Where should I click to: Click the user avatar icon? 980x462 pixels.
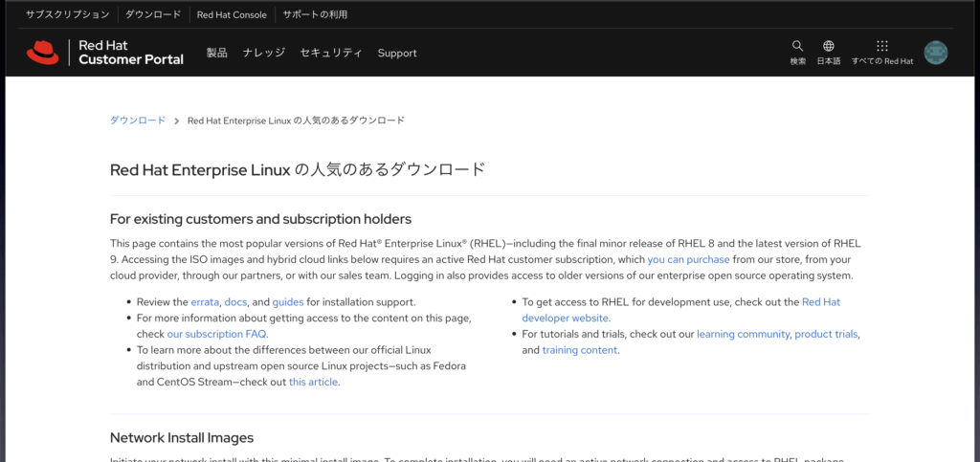click(x=935, y=53)
